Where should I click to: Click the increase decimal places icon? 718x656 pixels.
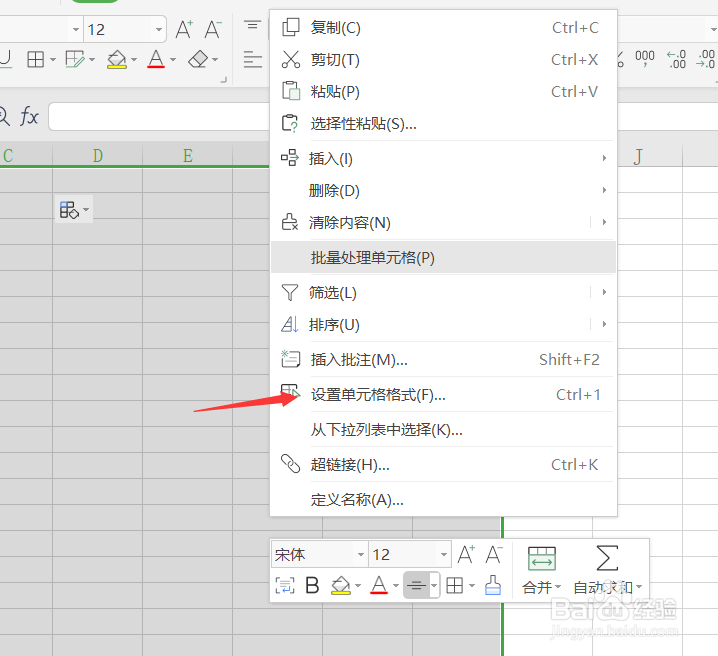click(676, 60)
